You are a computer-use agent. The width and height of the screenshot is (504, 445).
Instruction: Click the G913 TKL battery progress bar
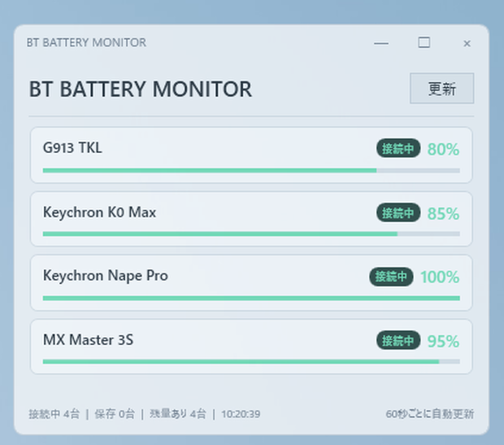coord(251,171)
